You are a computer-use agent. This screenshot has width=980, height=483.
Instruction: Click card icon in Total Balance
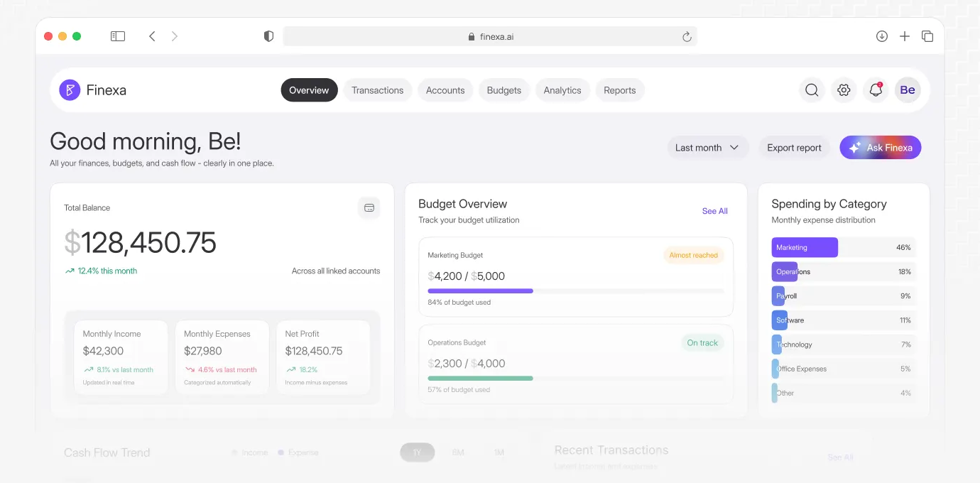tap(369, 208)
